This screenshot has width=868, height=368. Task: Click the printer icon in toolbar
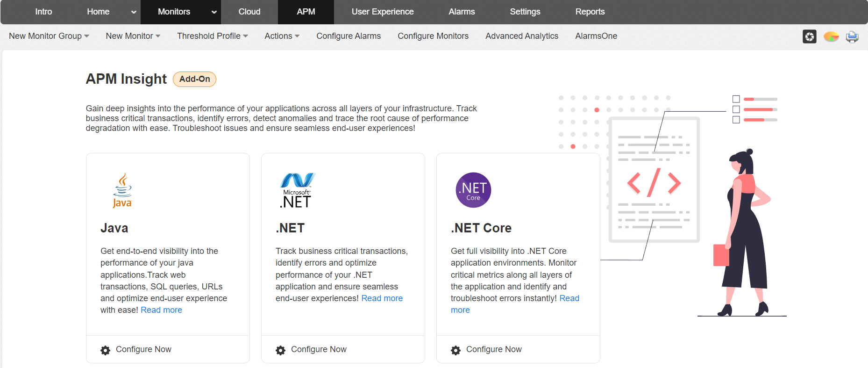tap(852, 36)
